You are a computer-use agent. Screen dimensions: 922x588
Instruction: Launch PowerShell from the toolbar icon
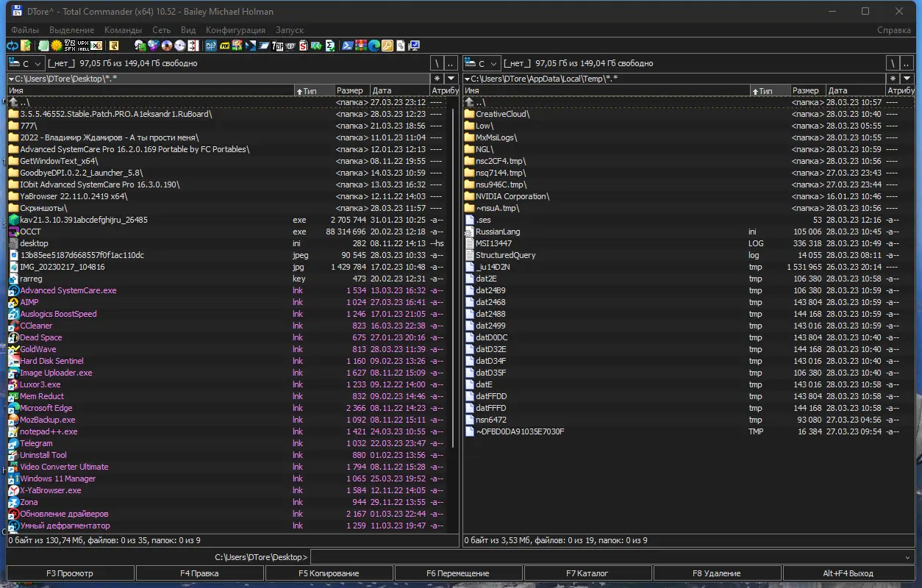click(347, 46)
